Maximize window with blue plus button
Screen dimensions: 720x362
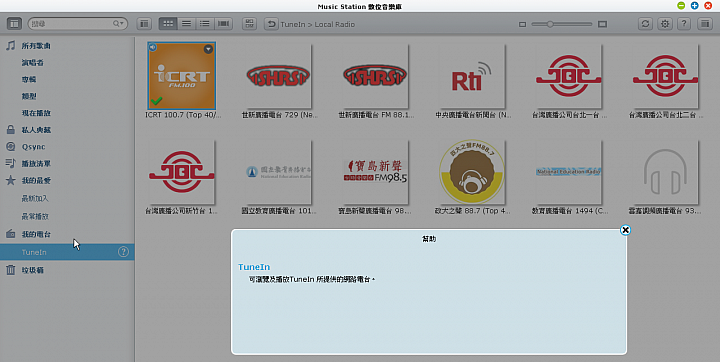(x=694, y=6)
